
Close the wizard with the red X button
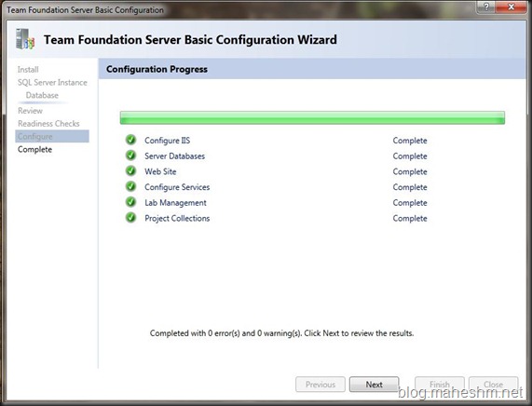[511, 7]
